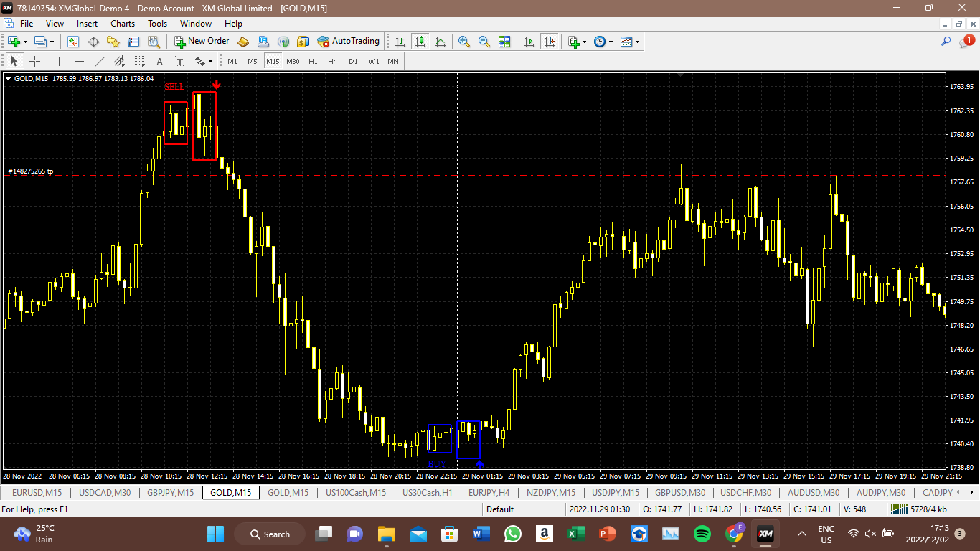Open the Market Watch window icon
980x551 pixels.
[x=73, y=42]
